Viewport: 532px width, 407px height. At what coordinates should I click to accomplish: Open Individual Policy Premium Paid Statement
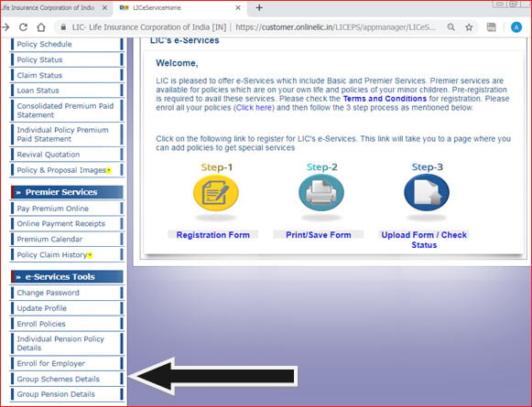coord(67,134)
